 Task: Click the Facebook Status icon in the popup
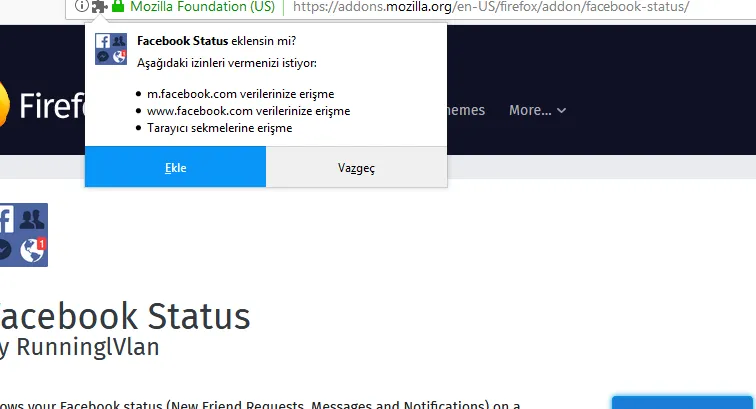pos(111,49)
